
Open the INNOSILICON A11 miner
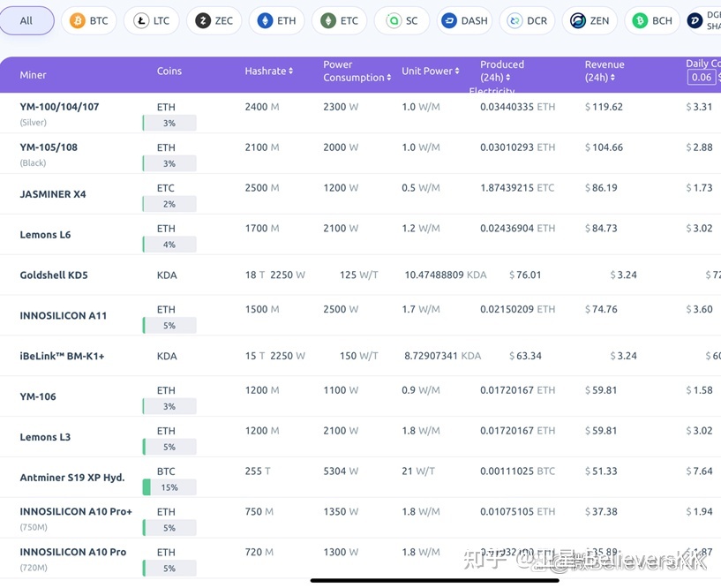coord(63,315)
